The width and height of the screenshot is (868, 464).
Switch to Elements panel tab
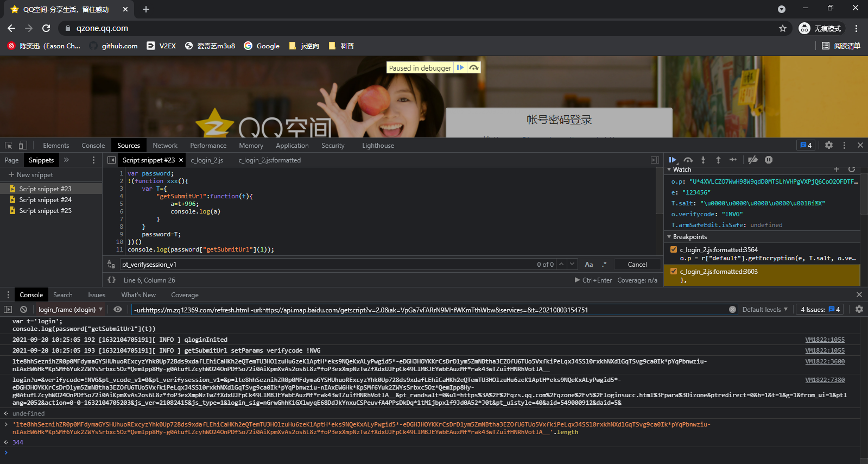(56, 146)
